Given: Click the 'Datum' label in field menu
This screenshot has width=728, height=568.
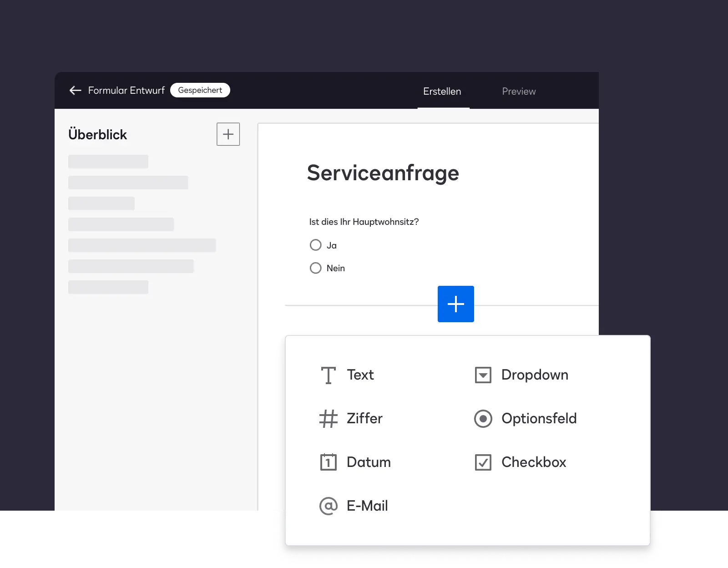Looking at the screenshot, I should [x=369, y=462].
